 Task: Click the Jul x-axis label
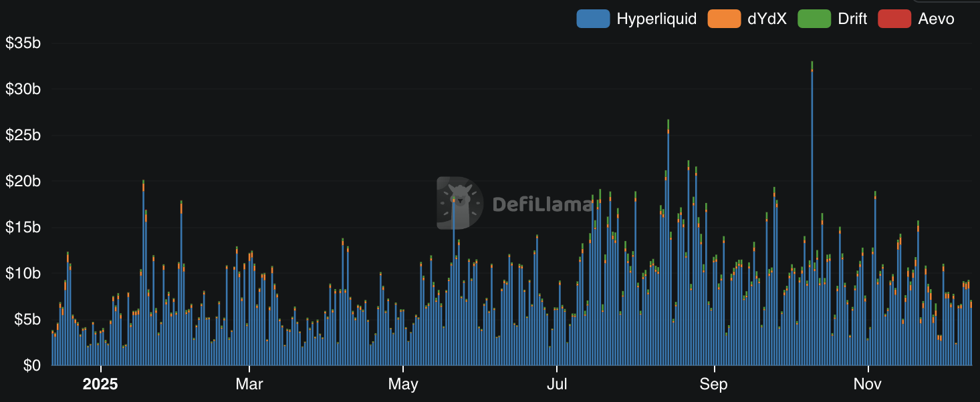point(557,385)
